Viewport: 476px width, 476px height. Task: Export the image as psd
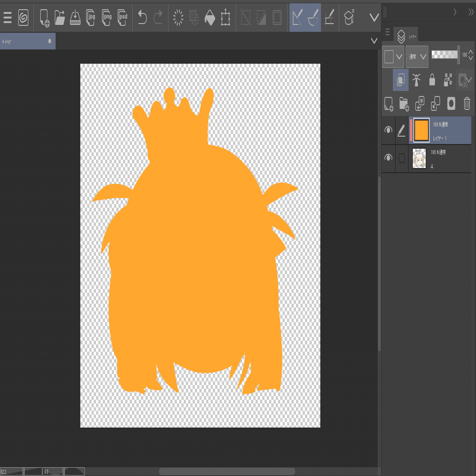pos(122,18)
